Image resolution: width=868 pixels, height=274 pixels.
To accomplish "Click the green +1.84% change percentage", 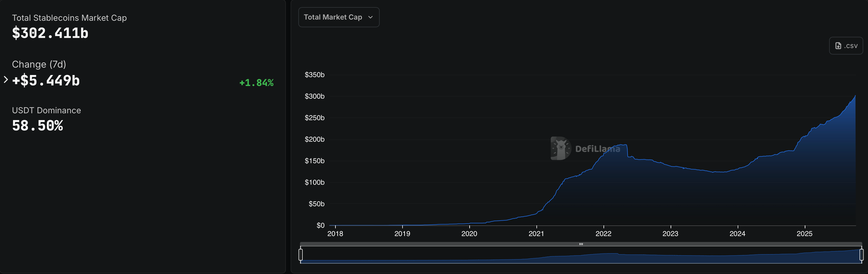I will (256, 83).
